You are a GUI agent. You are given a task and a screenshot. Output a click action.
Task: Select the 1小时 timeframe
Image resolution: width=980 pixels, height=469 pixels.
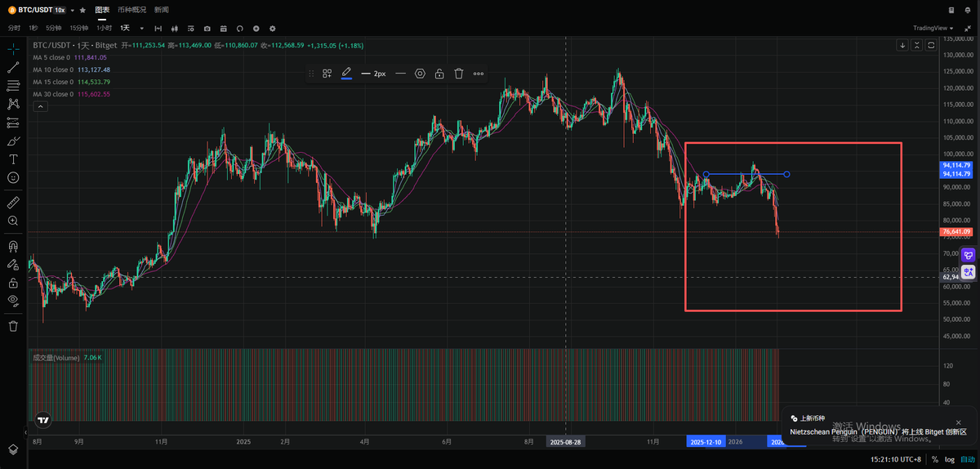coord(104,28)
